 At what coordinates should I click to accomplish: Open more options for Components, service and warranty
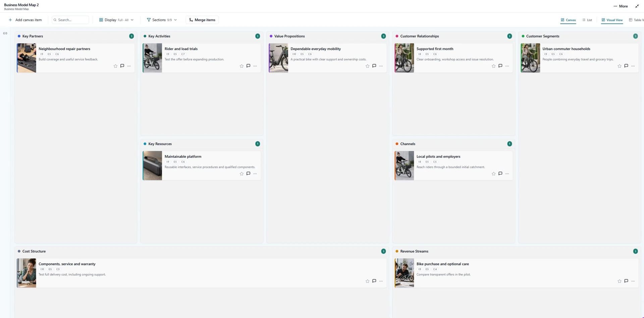coord(381,281)
